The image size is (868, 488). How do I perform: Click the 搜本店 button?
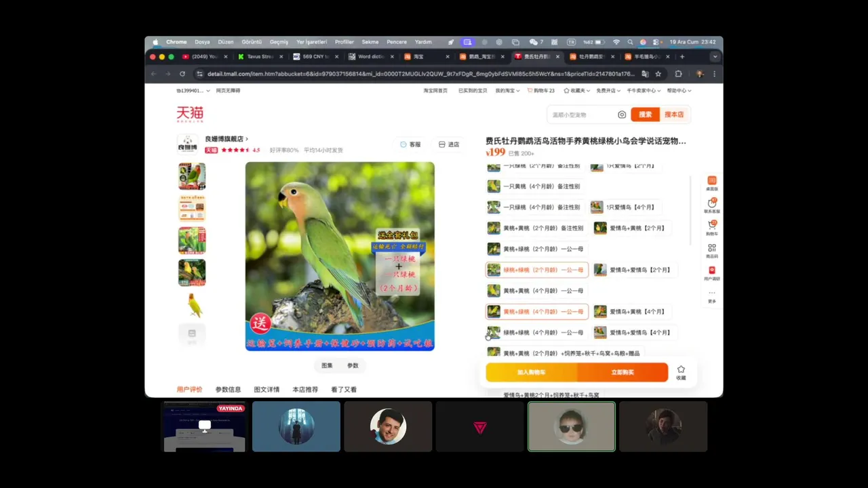pos(674,115)
